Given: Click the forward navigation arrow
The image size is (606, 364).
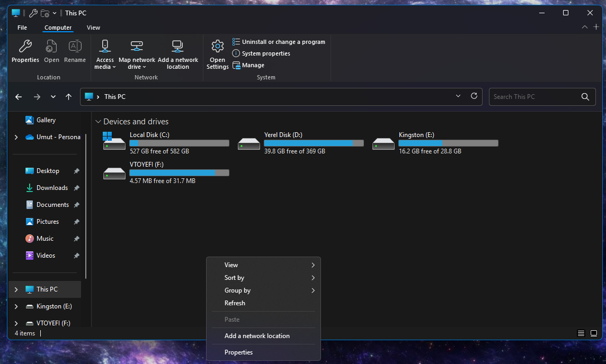Looking at the screenshot, I should pos(37,97).
